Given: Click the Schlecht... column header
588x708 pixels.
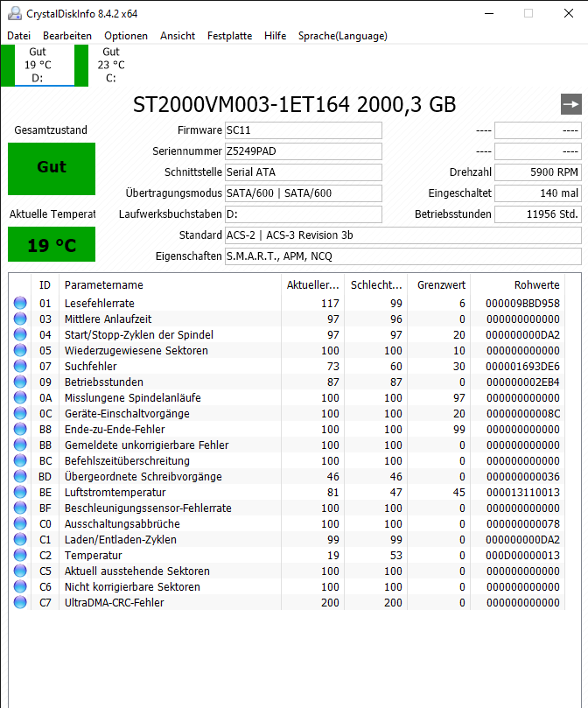Looking at the screenshot, I should [375, 285].
